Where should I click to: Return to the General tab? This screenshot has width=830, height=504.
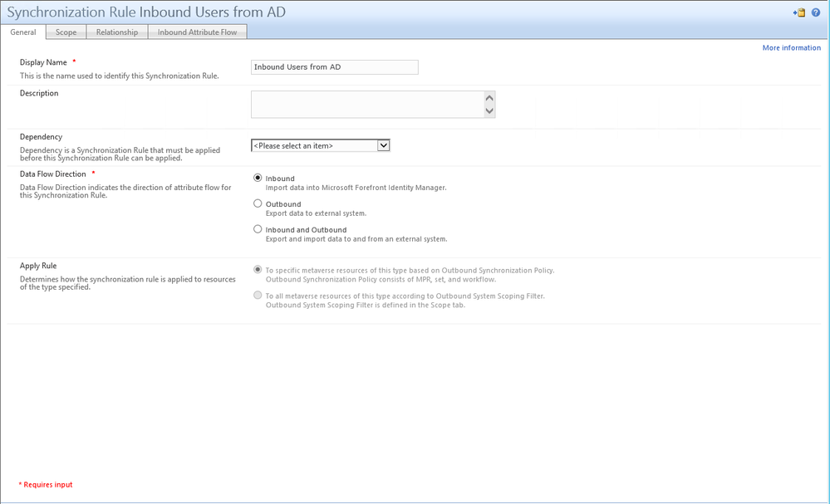[22, 32]
